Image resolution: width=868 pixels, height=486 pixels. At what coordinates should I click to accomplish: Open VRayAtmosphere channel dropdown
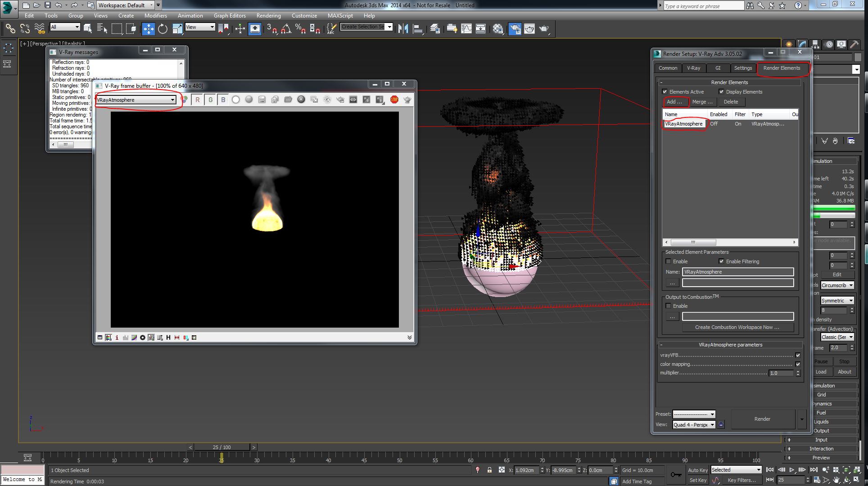[136, 100]
